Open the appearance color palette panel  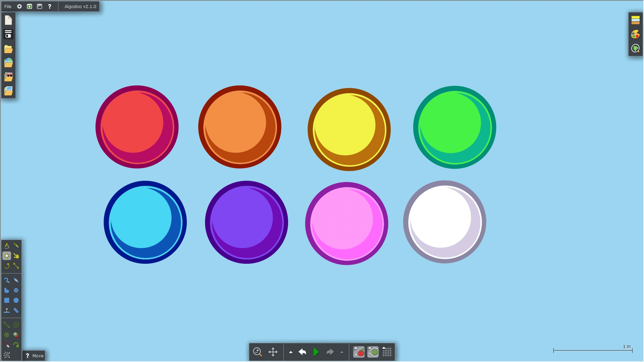click(635, 34)
